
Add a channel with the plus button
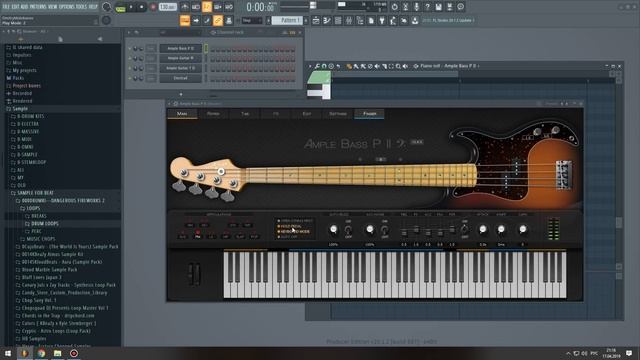(x=181, y=95)
